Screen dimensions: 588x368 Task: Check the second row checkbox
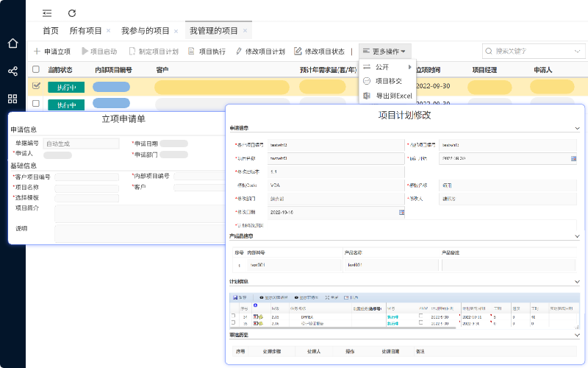[x=36, y=104]
